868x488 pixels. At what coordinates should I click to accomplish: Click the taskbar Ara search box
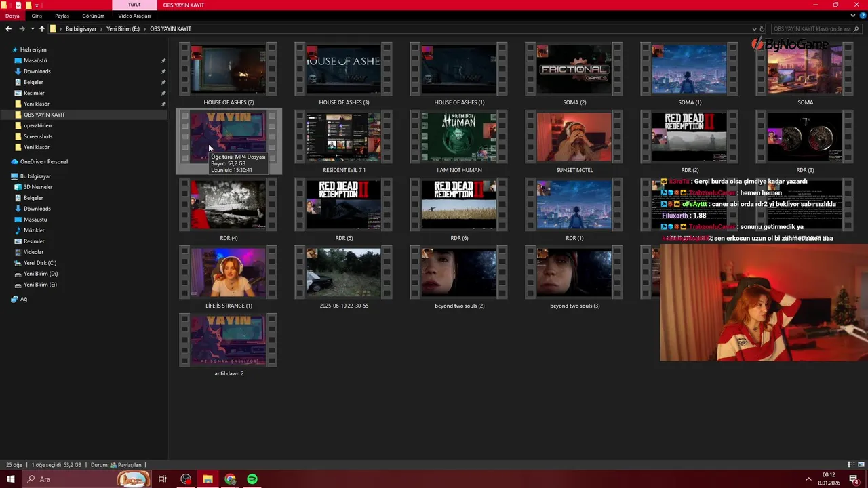pos(86,479)
